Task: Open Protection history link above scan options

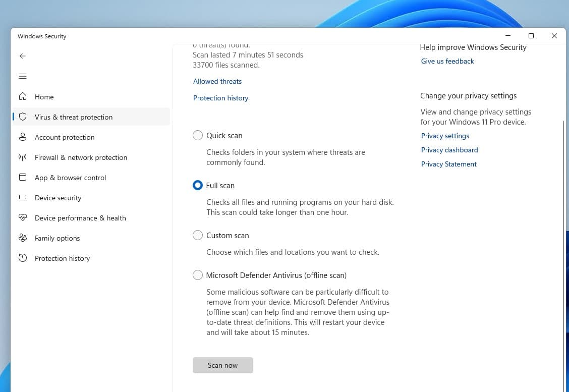Action: pyautogui.click(x=220, y=98)
